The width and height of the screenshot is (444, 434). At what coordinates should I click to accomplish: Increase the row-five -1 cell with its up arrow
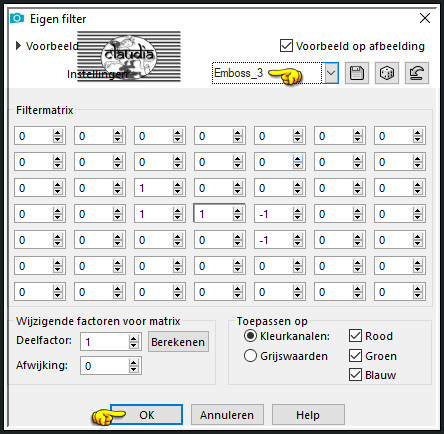pos(298,236)
